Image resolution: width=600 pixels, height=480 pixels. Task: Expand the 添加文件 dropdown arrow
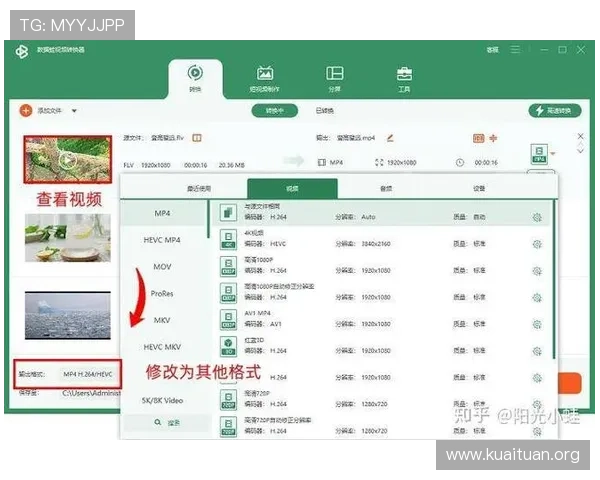pyautogui.click(x=74, y=111)
